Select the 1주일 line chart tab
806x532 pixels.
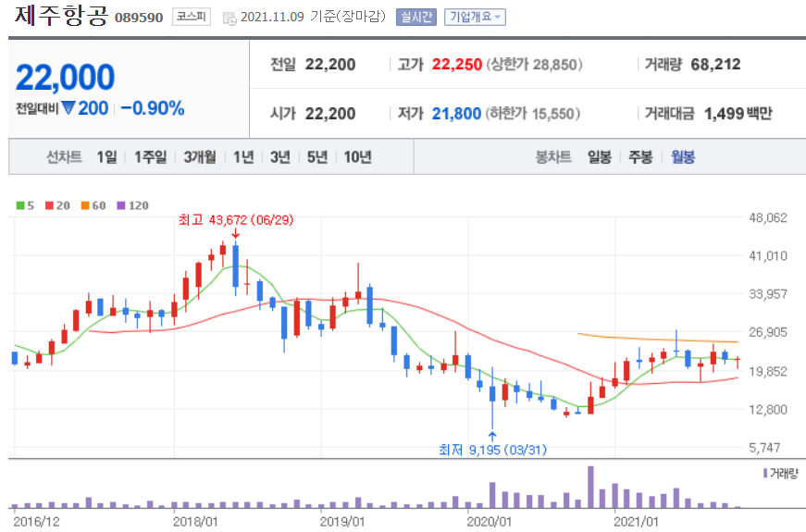pyautogui.click(x=151, y=156)
